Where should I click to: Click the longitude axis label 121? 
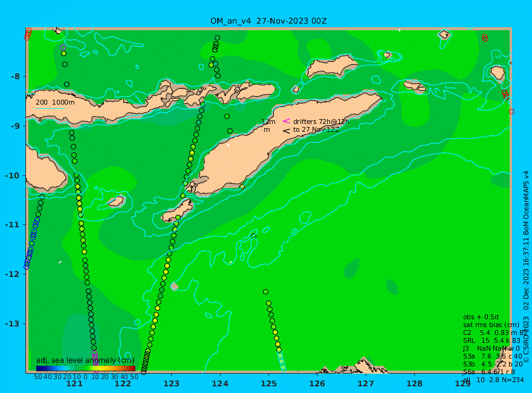[x=74, y=383]
